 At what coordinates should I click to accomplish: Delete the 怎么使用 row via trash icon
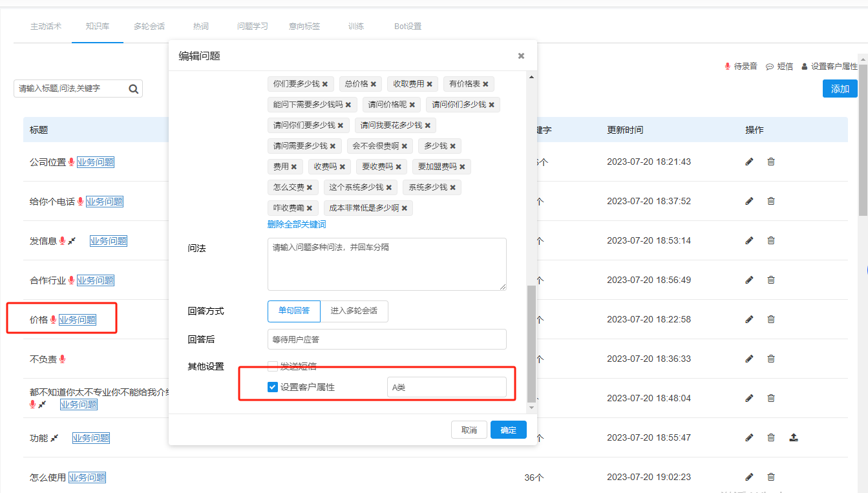(x=771, y=477)
